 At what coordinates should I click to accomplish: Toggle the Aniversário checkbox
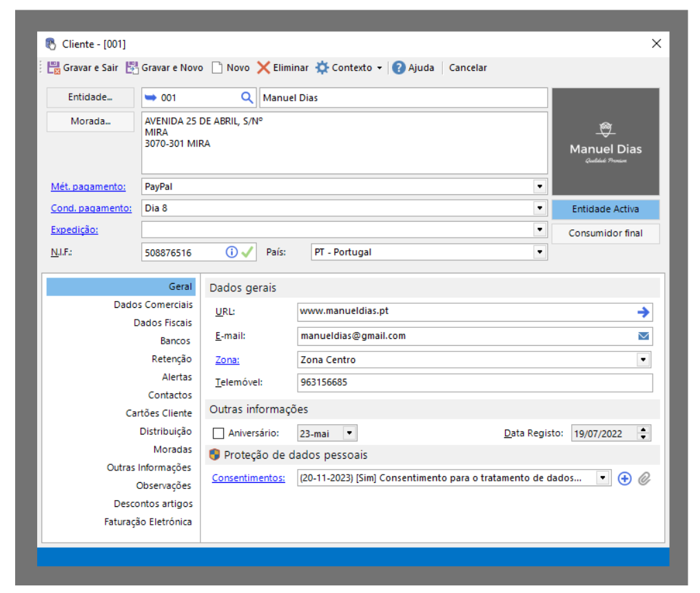218,433
